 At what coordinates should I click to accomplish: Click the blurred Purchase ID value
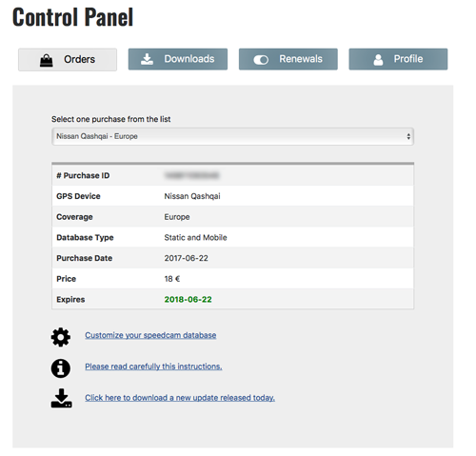(191, 175)
